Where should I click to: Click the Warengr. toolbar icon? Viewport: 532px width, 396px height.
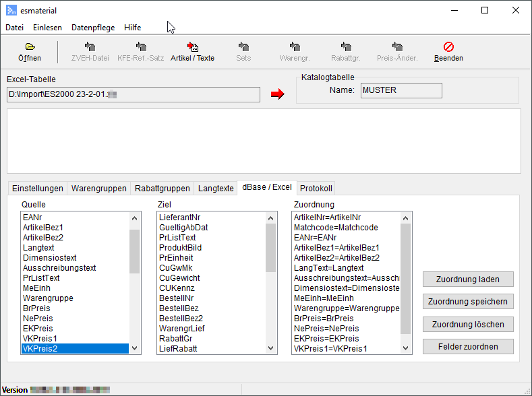click(295, 47)
